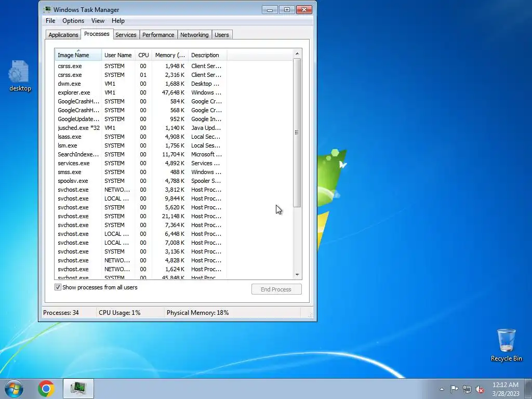The height and width of the screenshot is (399, 532).
Task: Close the Windows Task Manager window
Action: pyautogui.click(x=304, y=9)
